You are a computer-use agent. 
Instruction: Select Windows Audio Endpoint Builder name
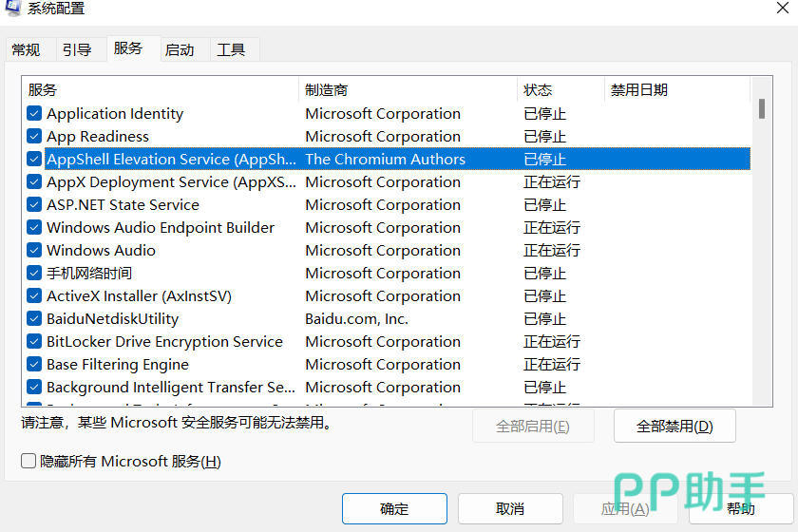click(161, 228)
